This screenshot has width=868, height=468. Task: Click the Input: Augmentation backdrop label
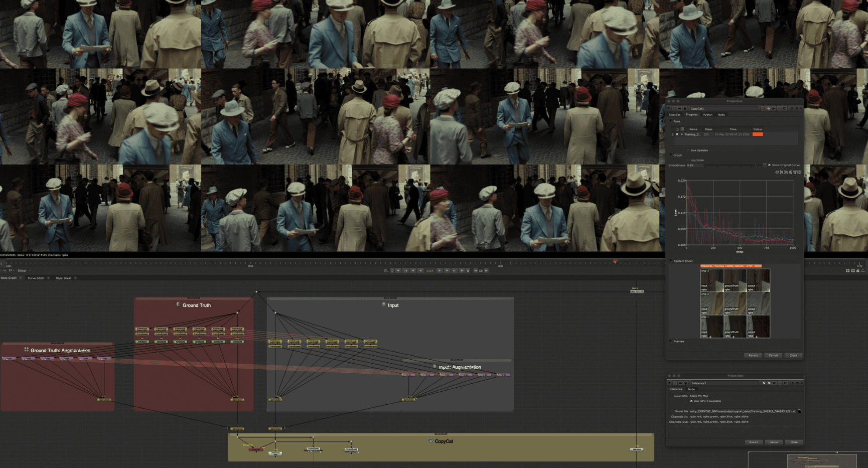(460, 367)
